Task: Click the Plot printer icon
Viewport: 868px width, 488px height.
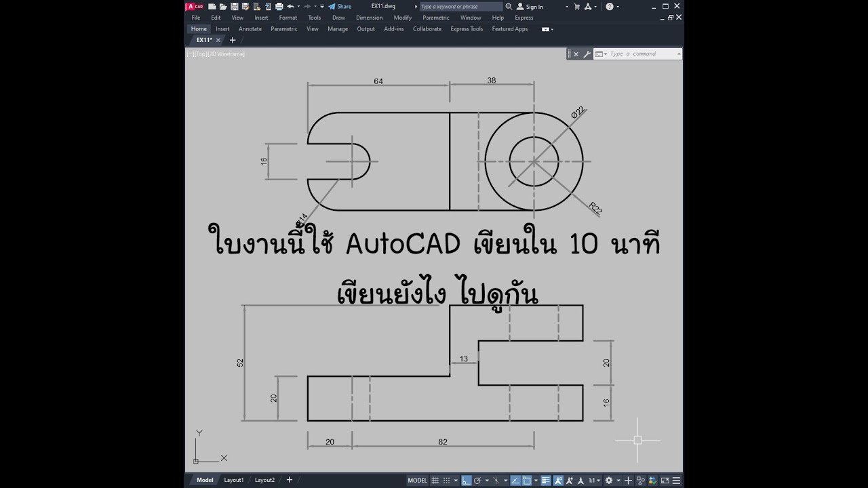Action: pyautogui.click(x=279, y=6)
